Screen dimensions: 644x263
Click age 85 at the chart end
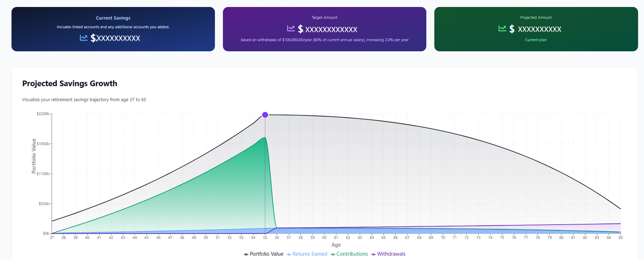tap(620, 238)
